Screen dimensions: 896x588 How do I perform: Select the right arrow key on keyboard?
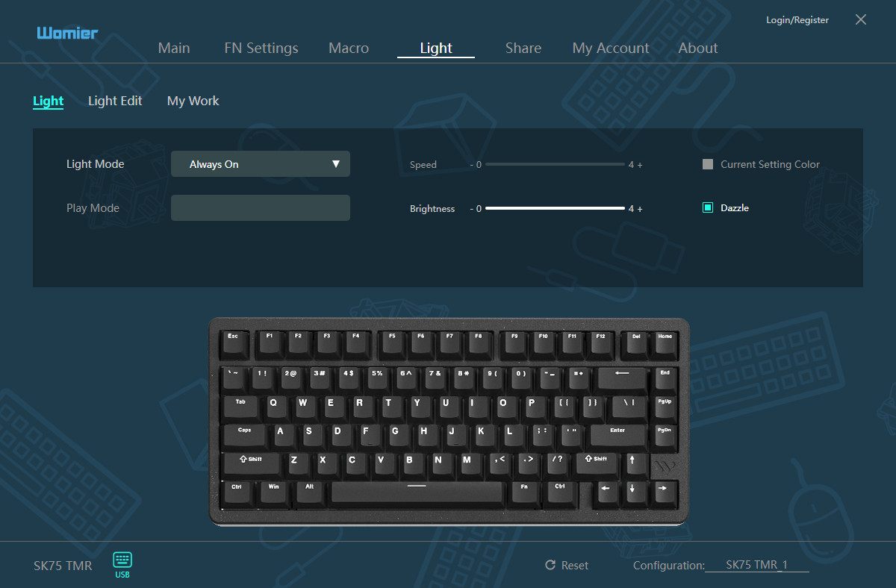(662, 492)
